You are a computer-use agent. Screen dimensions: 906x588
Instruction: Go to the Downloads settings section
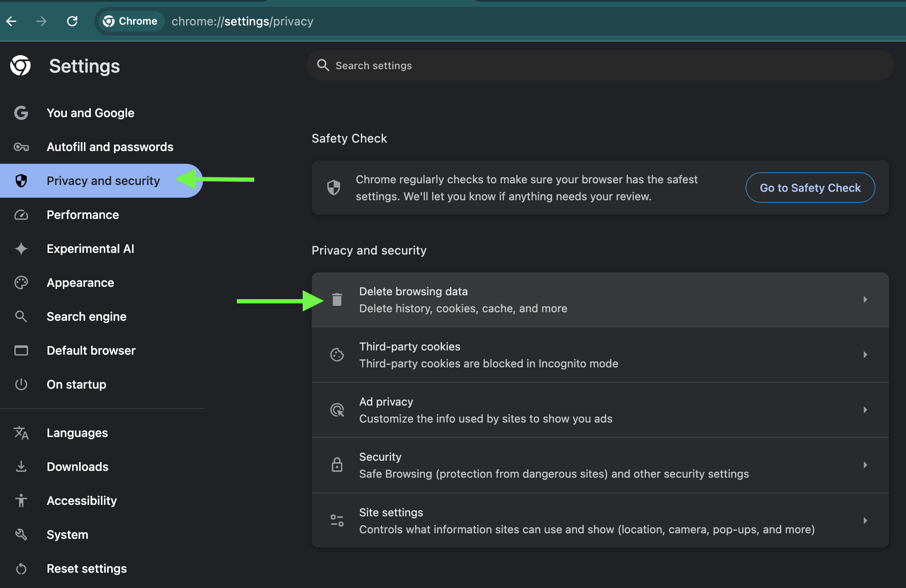click(x=77, y=467)
